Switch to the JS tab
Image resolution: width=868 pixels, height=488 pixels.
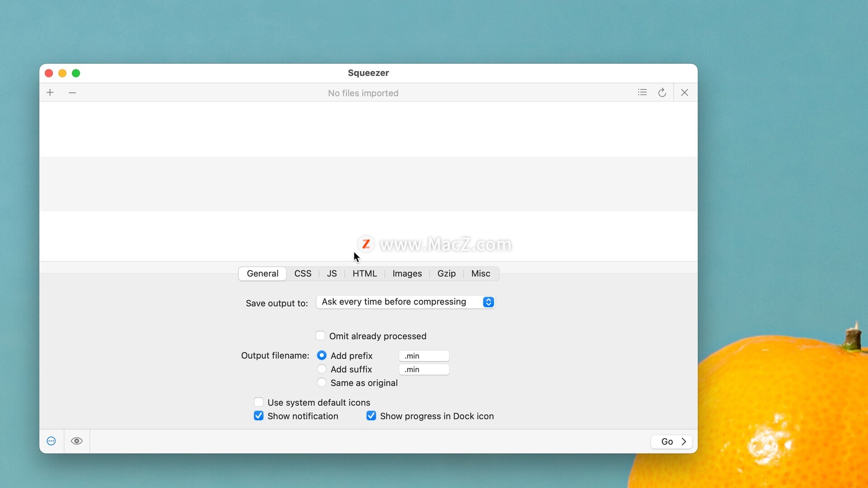click(x=332, y=273)
